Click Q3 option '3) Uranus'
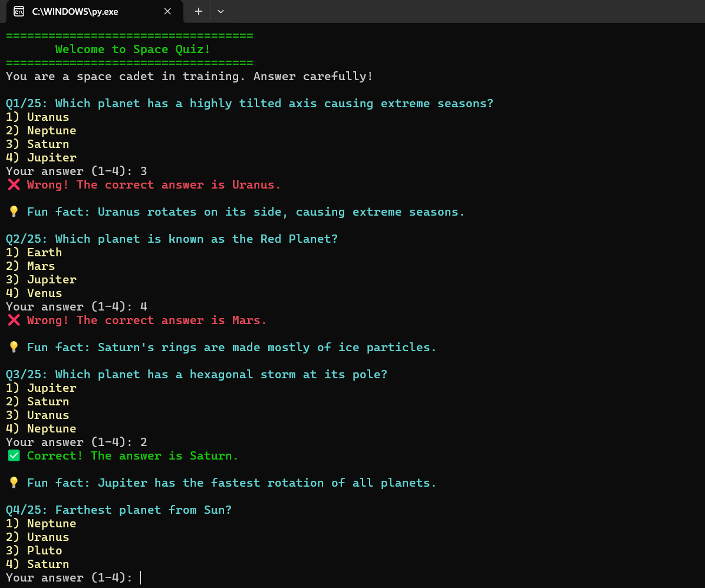705x588 pixels. click(x=37, y=415)
